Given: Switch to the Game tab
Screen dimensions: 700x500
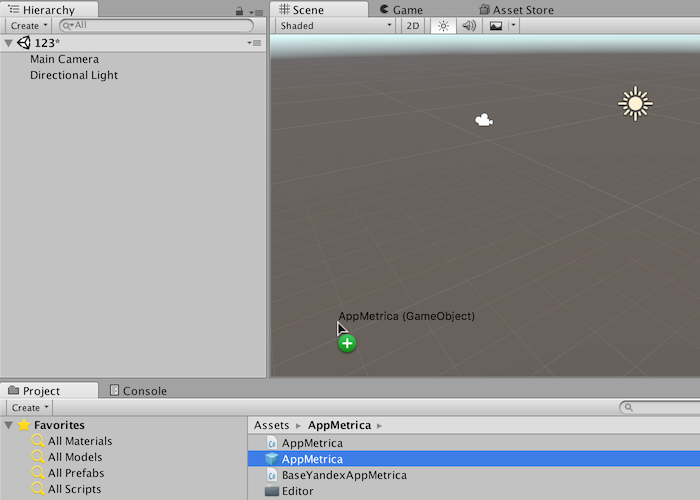Looking at the screenshot, I should 401,9.
